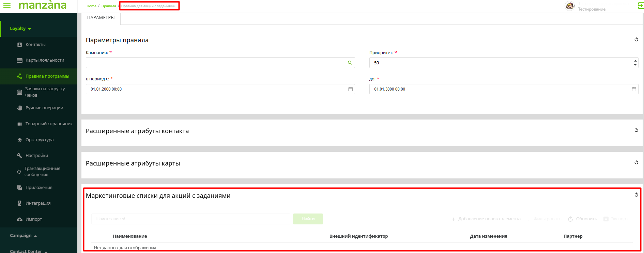
Task: Open Товарный справочник in the sidebar
Action: [x=49, y=124]
